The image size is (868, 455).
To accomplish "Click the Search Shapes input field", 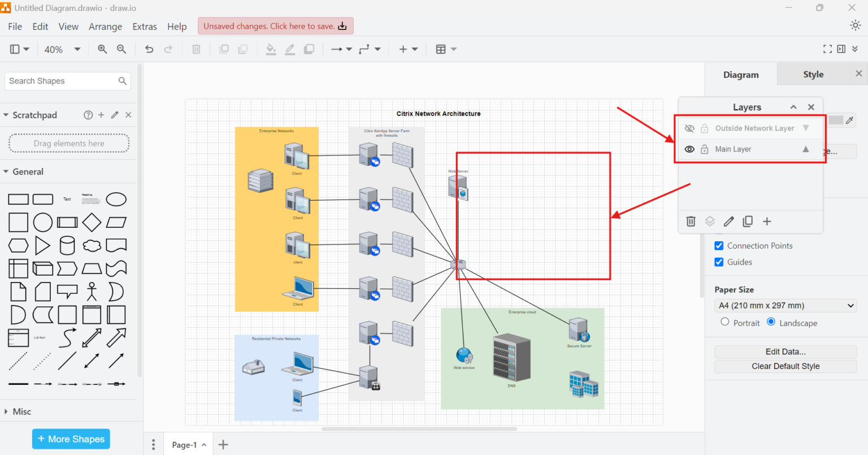I will pos(62,81).
